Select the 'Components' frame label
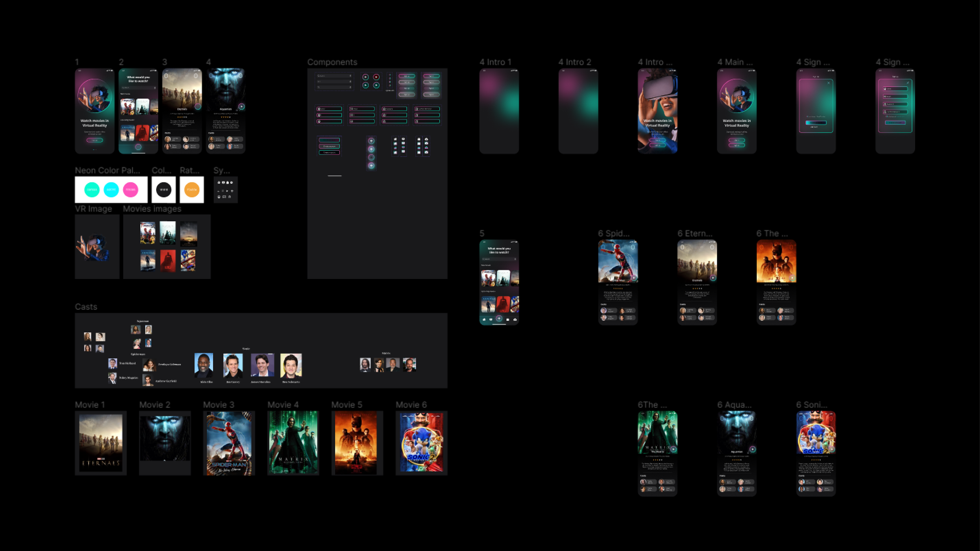Viewport: 980px width, 551px height. [332, 62]
